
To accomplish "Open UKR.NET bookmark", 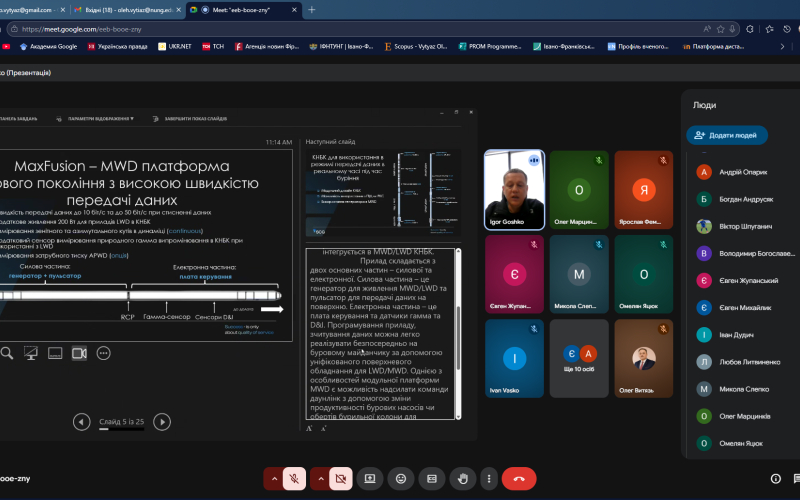I will pyautogui.click(x=175, y=46).
